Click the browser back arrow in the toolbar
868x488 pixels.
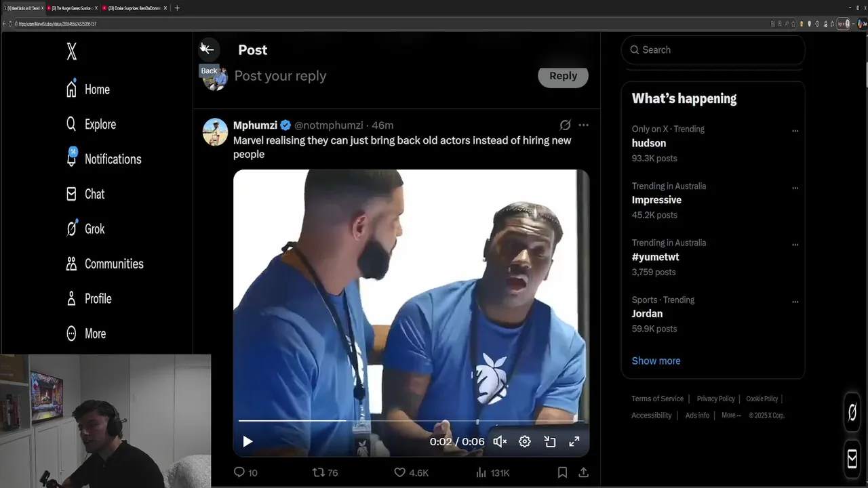(x=4, y=24)
